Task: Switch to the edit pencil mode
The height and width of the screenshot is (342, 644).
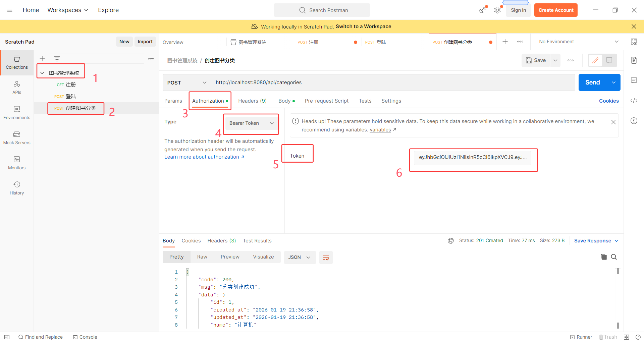Action: coord(595,60)
